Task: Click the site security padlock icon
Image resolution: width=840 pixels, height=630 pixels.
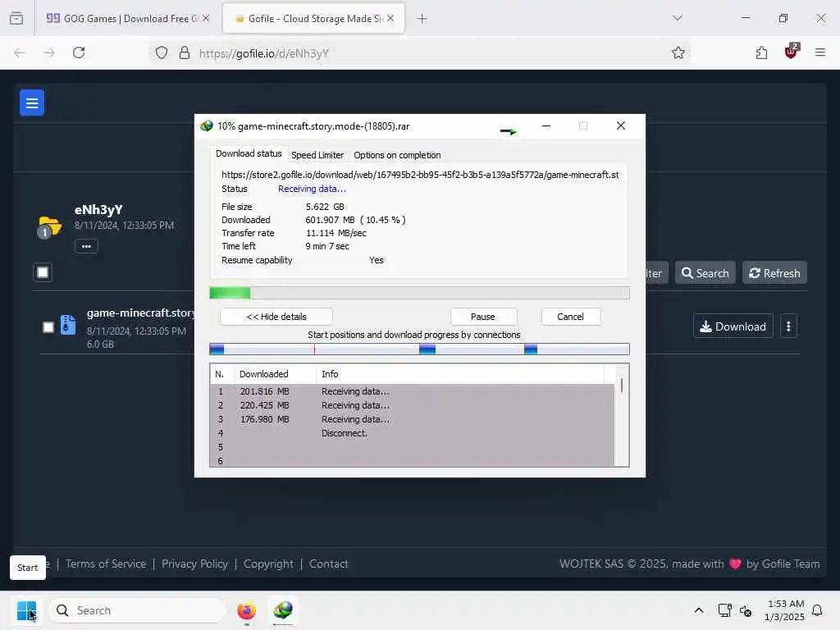Action: pyautogui.click(x=185, y=53)
